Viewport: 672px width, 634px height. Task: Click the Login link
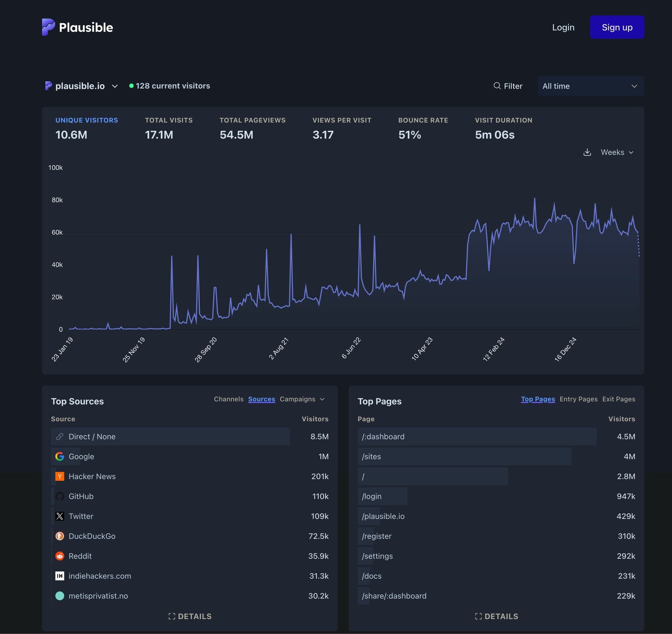(x=563, y=27)
